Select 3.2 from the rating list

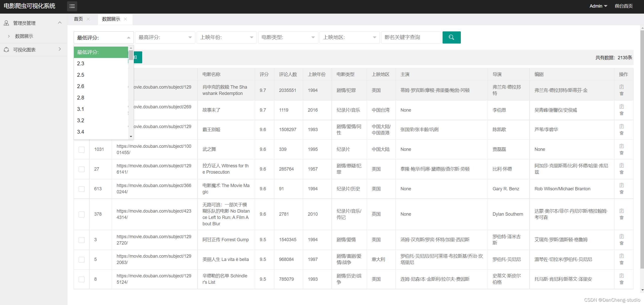pyautogui.click(x=101, y=120)
